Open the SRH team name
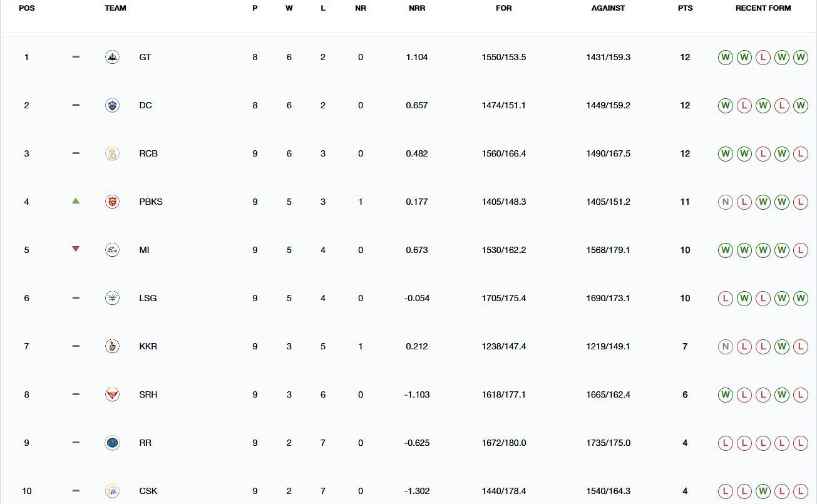Image resolution: width=817 pixels, height=504 pixels. pyautogui.click(x=148, y=394)
